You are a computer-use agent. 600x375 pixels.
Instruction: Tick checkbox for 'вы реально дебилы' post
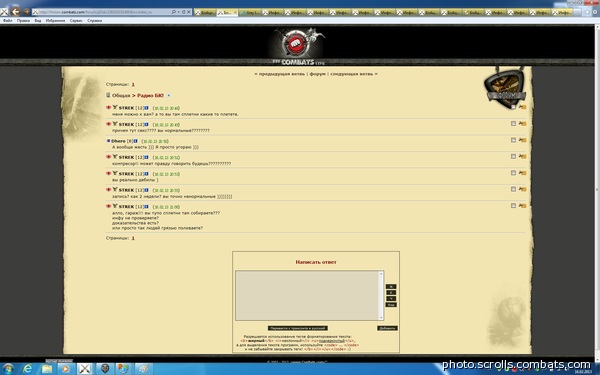[x=514, y=173]
